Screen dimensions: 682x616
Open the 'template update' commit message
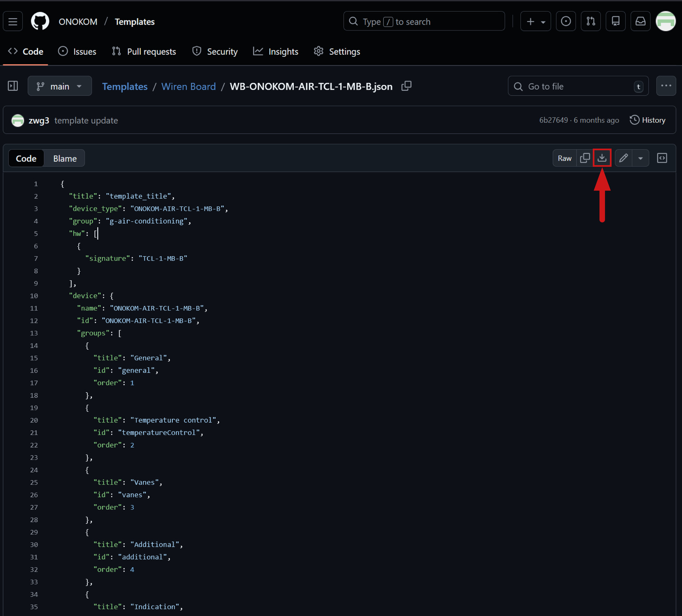pos(86,121)
